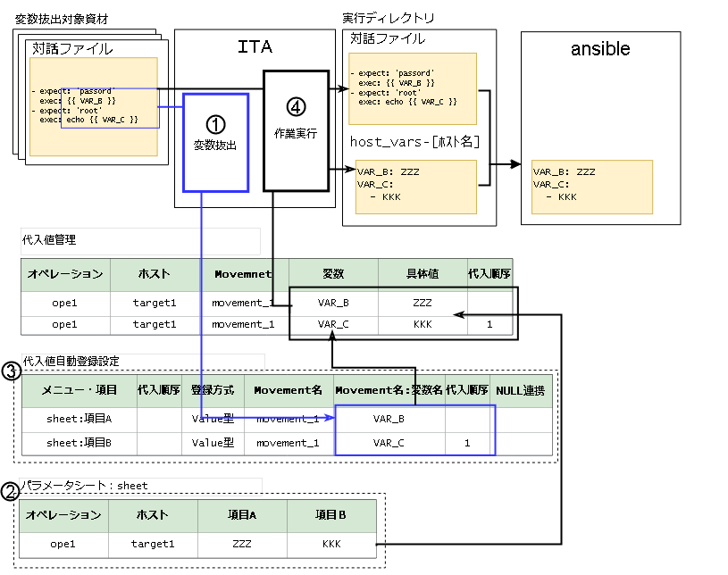Click the circled number 3 marker
The width and height of the screenshot is (728, 575).
11,371
